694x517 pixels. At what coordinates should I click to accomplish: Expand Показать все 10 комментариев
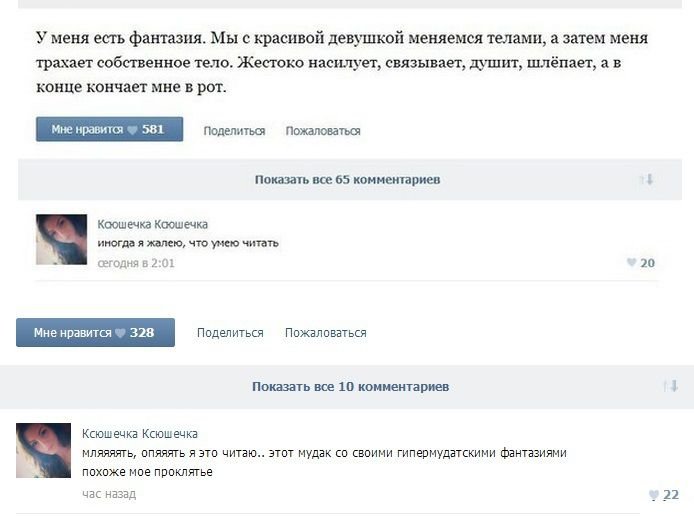click(x=350, y=387)
